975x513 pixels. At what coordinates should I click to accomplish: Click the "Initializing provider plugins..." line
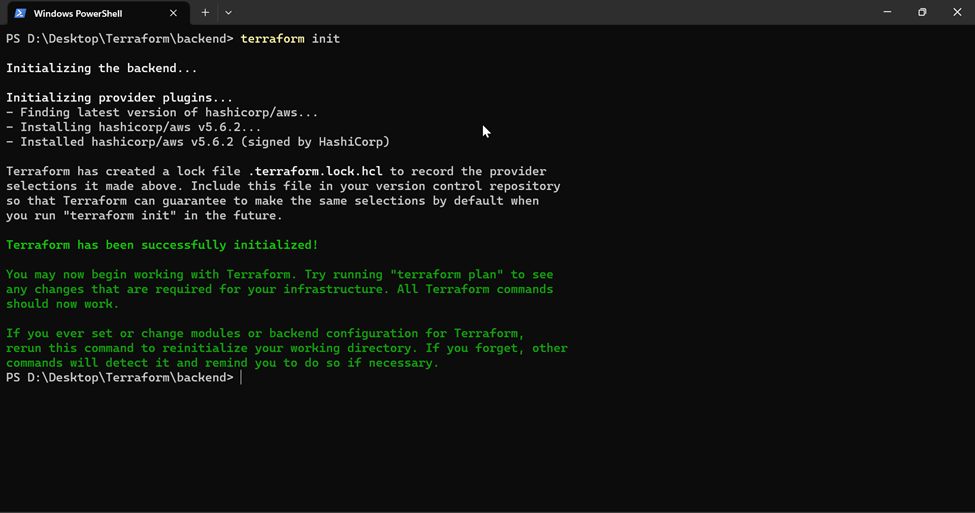point(119,98)
